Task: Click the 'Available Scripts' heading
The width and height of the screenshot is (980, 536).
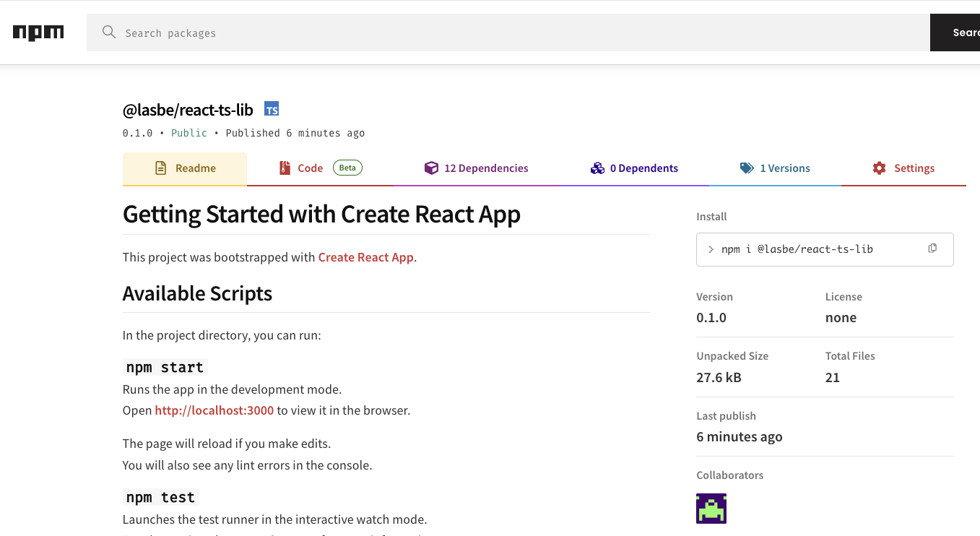Action: [x=197, y=293]
